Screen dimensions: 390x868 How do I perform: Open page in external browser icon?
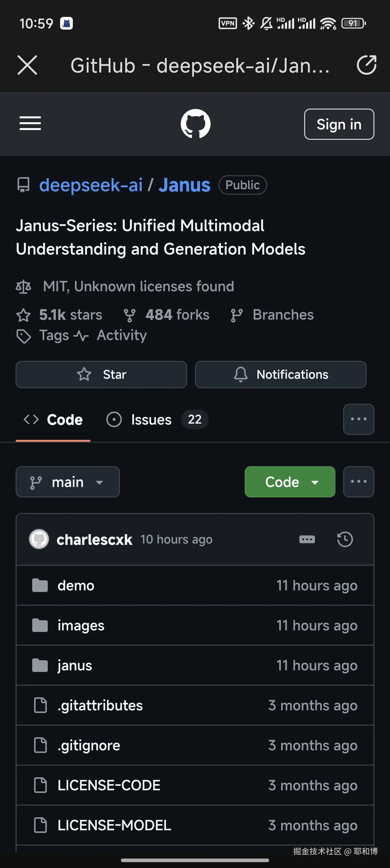point(366,65)
